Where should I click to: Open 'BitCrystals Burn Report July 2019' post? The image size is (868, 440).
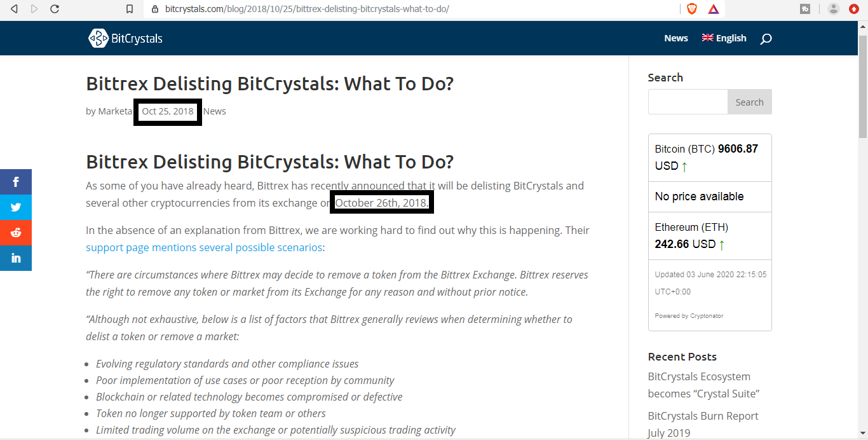(703, 424)
